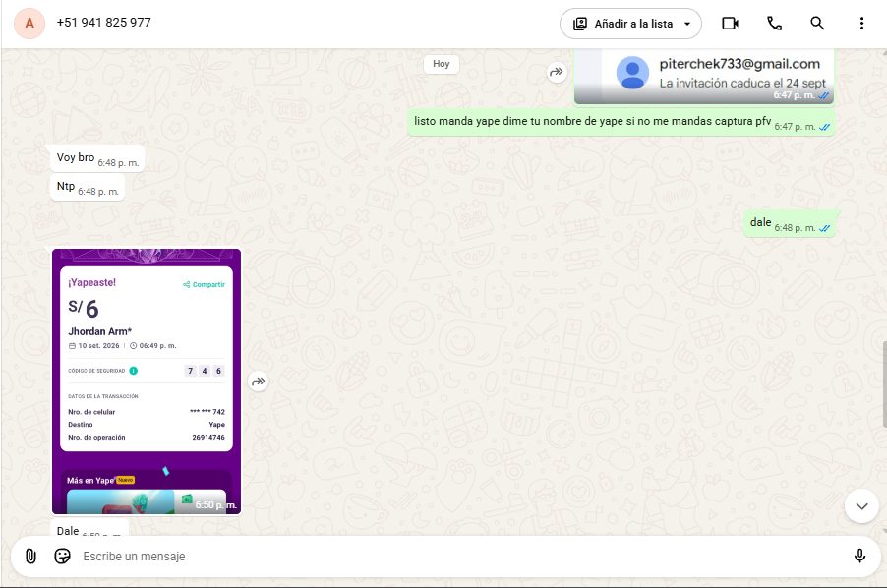Click the chat vertical scrollbar
Screen dimensions: 887x588
click(884, 384)
